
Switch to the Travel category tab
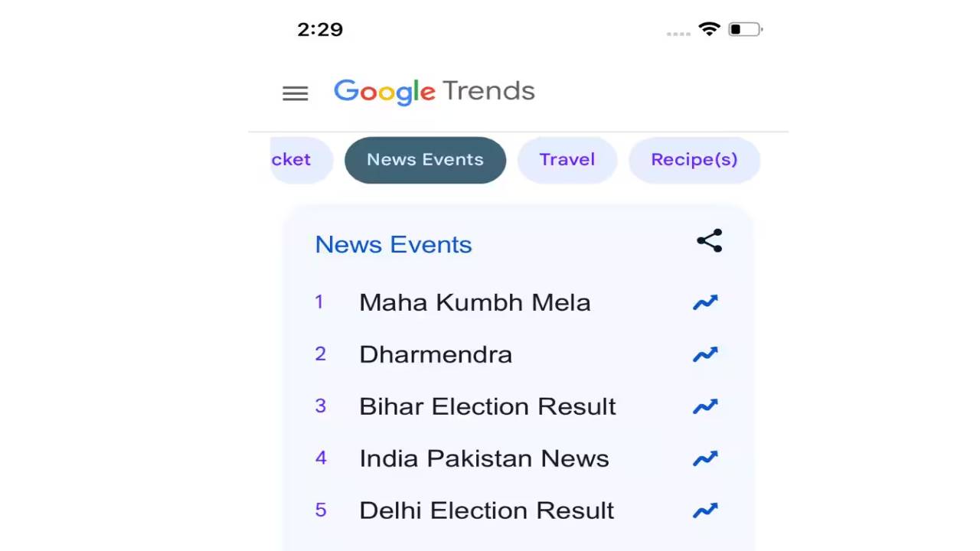pyautogui.click(x=567, y=160)
